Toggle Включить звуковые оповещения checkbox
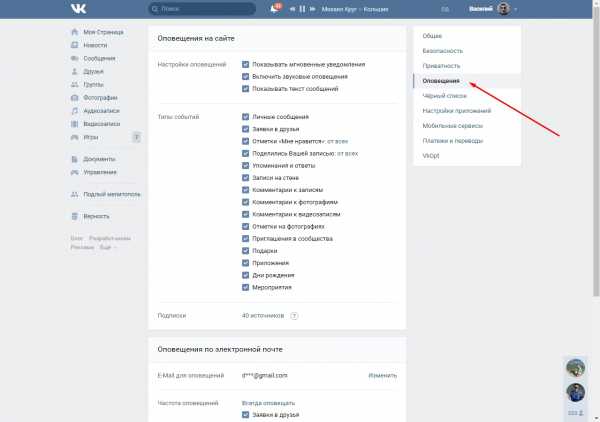The width and height of the screenshot is (600, 422). point(245,77)
